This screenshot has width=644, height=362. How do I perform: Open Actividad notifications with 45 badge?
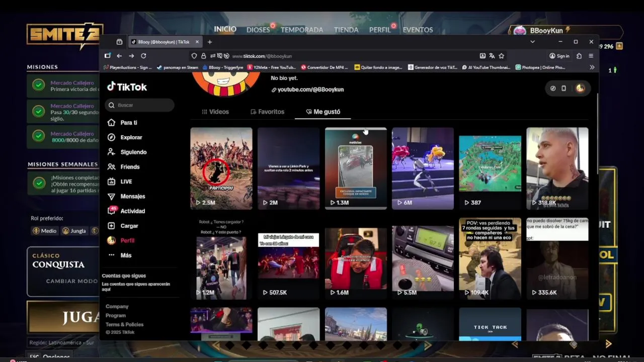point(126,211)
